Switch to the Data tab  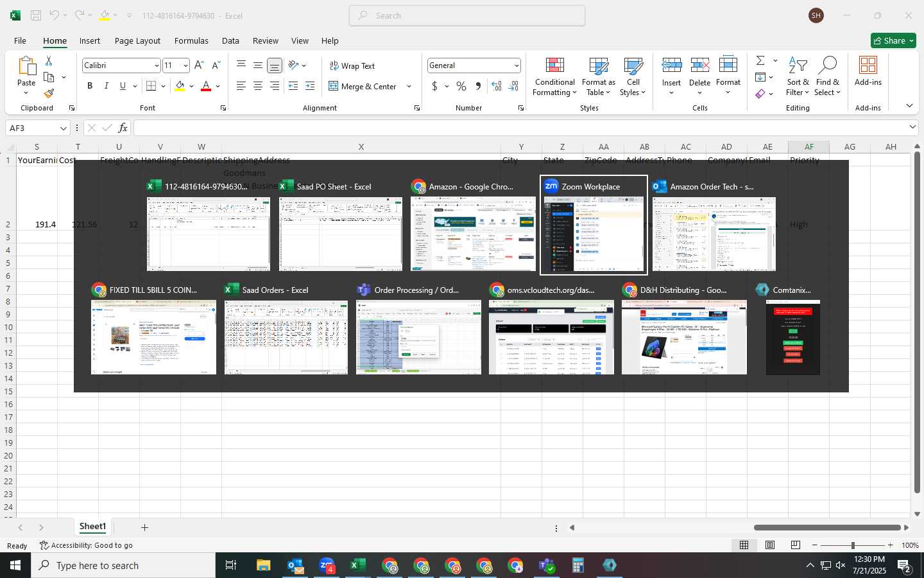(x=230, y=40)
